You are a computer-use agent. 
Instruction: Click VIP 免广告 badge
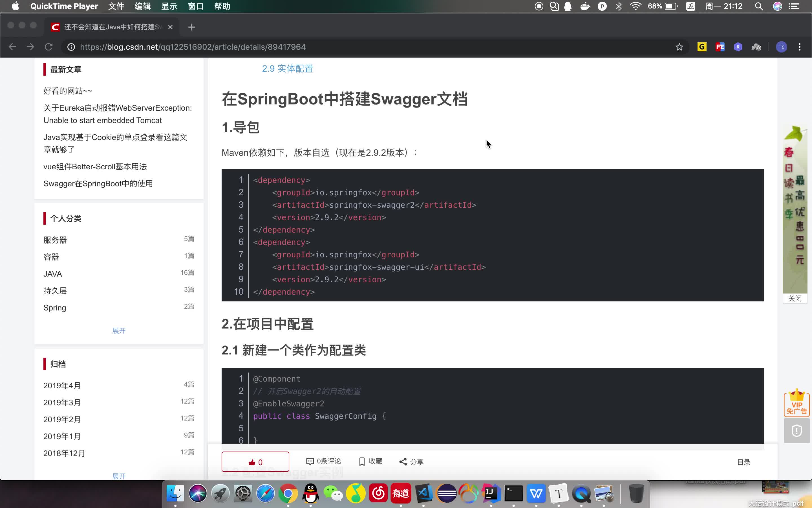click(x=796, y=403)
